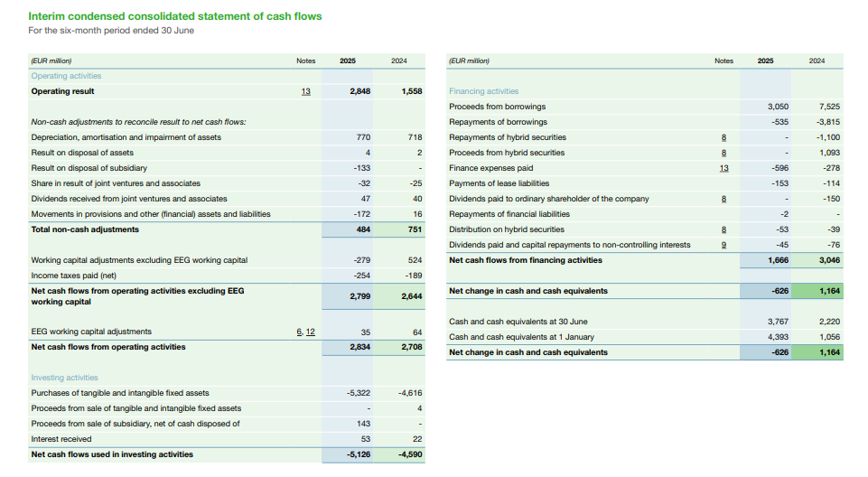868x477 pixels.
Task: Click the Proceeds from borrowings 2024 value 7,525
Action: tap(827, 107)
